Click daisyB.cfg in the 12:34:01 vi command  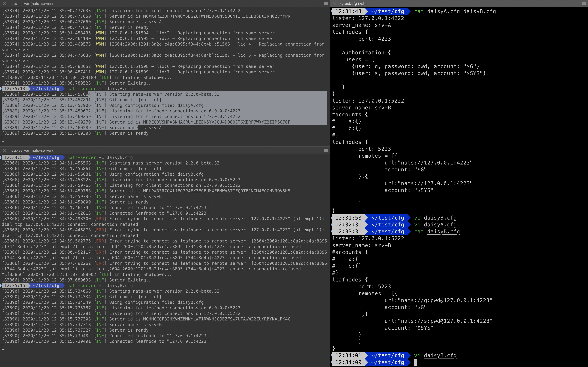[x=440, y=356]
